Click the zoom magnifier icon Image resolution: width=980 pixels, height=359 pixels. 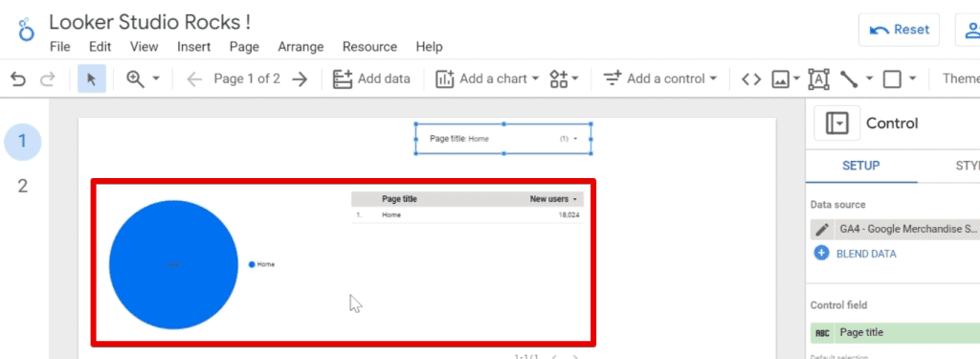pos(136,79)
